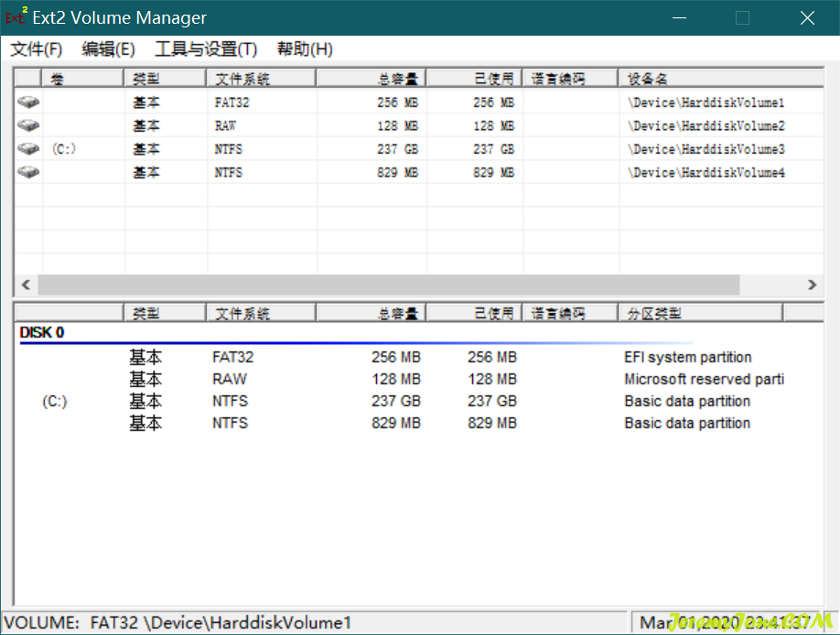Sort by 文件系统 column header in top list

(261, 79)
